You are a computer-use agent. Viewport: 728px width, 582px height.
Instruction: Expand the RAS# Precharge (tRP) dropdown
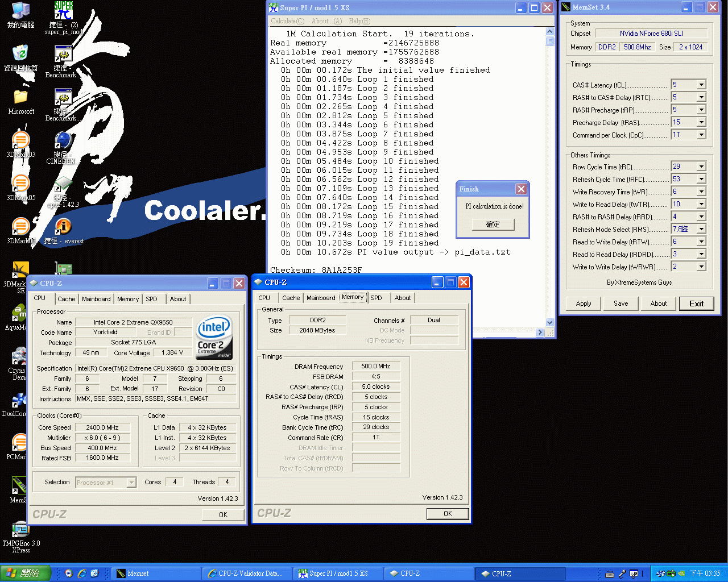point(701,110)
